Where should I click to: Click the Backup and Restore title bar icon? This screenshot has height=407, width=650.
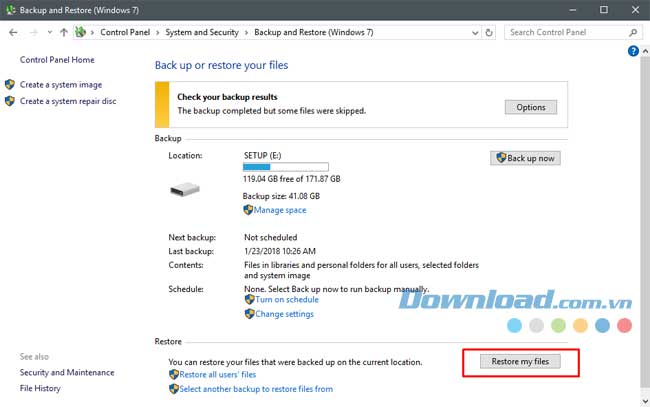click(10, 10)
